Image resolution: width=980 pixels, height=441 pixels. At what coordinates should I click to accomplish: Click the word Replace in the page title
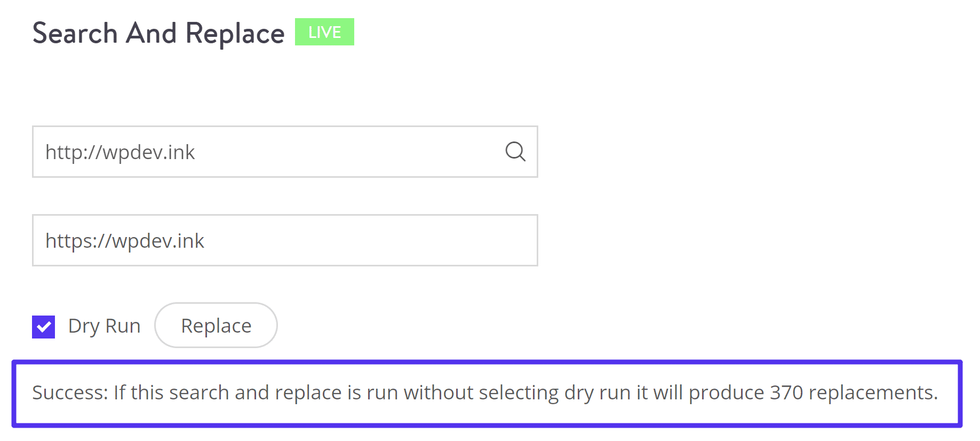coord(235,33)
